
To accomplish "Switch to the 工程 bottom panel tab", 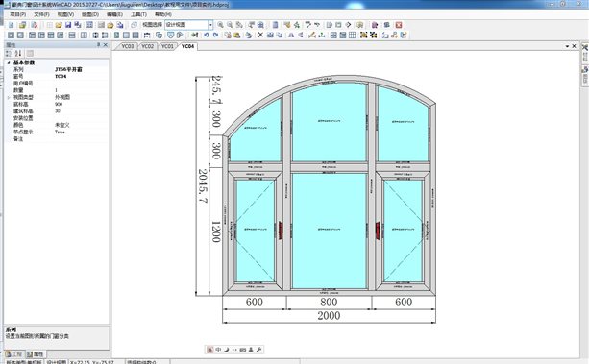I will tap(14, 354).
